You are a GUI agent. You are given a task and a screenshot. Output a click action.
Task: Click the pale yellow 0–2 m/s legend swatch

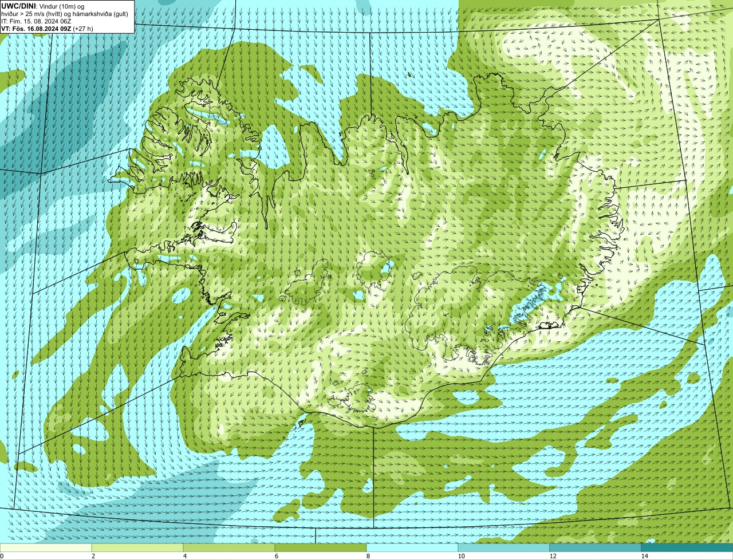coord(46,547)
